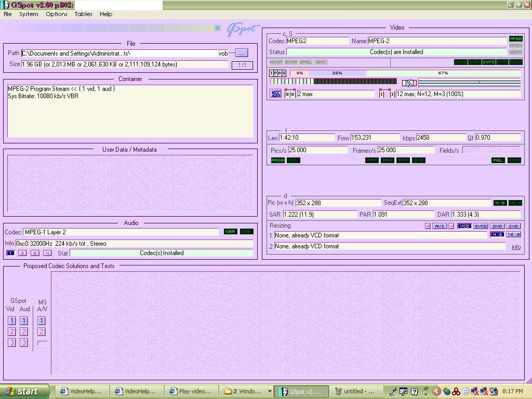Click the I/P/B frame percentage bar

tap(405, 73)
